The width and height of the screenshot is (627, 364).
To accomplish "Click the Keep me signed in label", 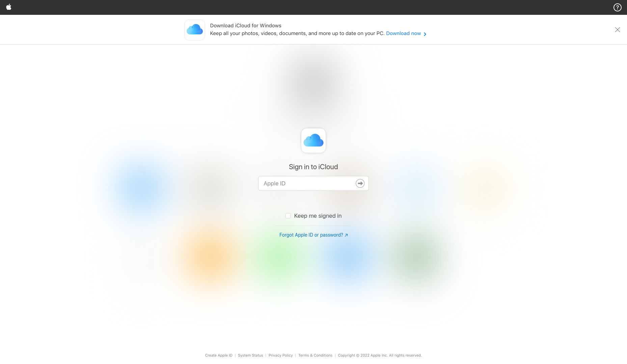I will pos(318,216).
